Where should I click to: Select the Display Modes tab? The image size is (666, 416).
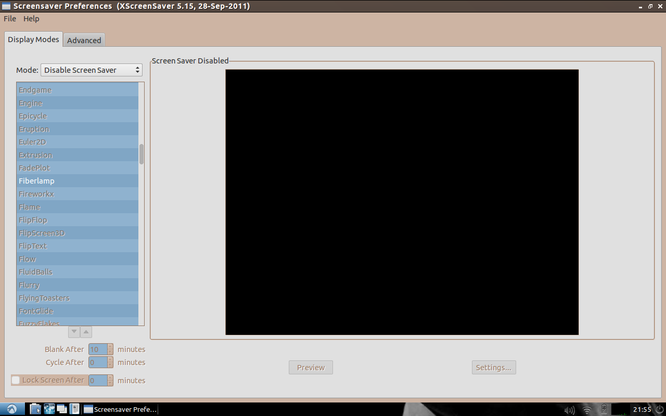click(33, 39)
